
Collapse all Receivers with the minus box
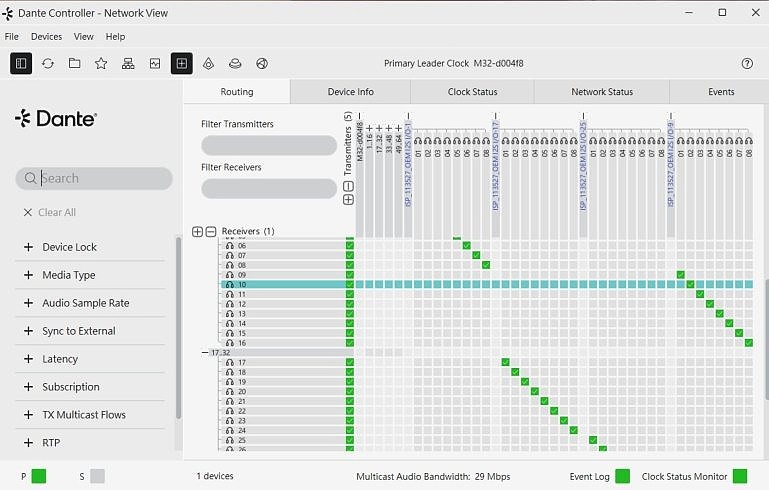(210, 232)
